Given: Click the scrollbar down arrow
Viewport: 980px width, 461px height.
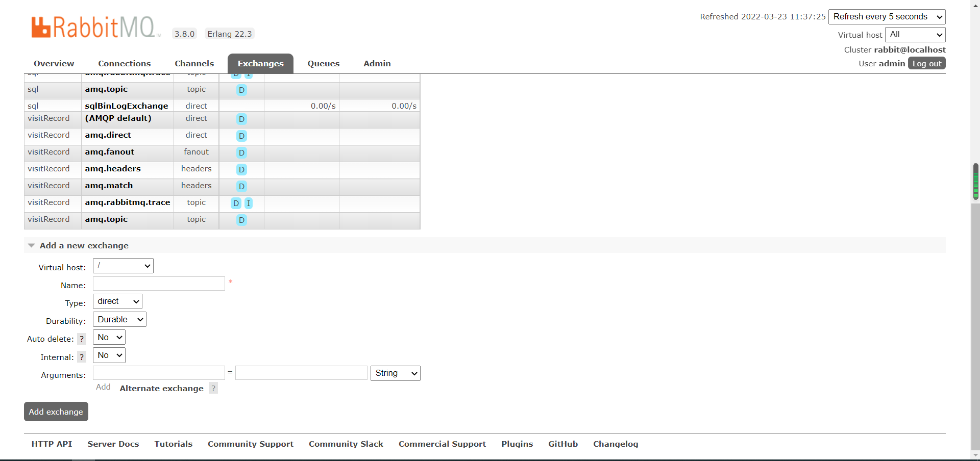Looking at the screenshot, I should [x=975, y=455].
